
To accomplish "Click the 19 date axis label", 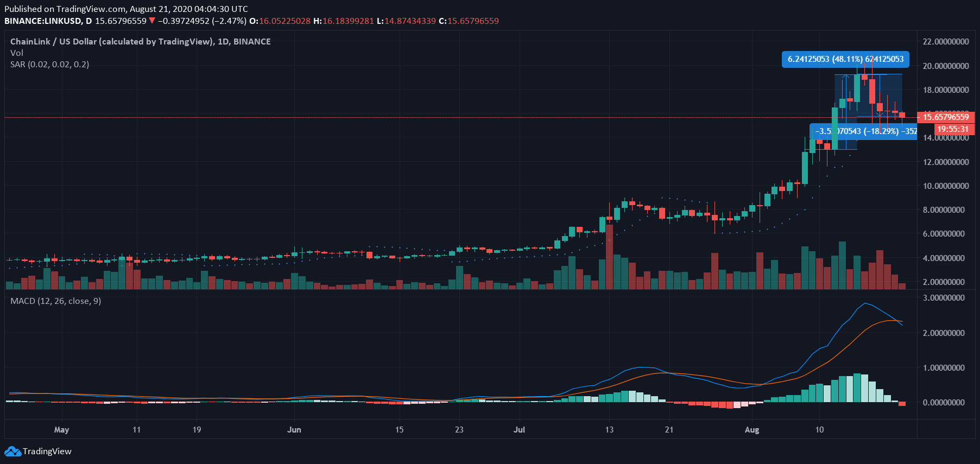I will pyautogui.click(x=197, y=430).
